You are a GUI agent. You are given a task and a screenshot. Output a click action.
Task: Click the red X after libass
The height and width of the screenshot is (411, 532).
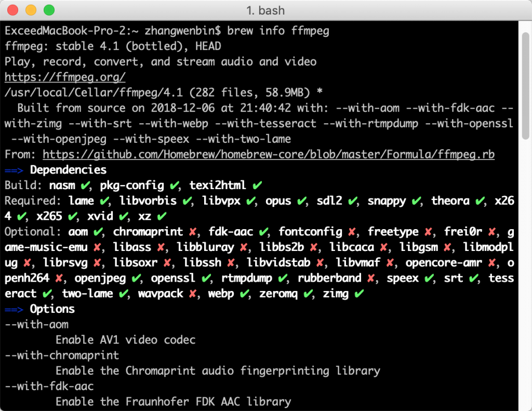(x=161, y=247)
